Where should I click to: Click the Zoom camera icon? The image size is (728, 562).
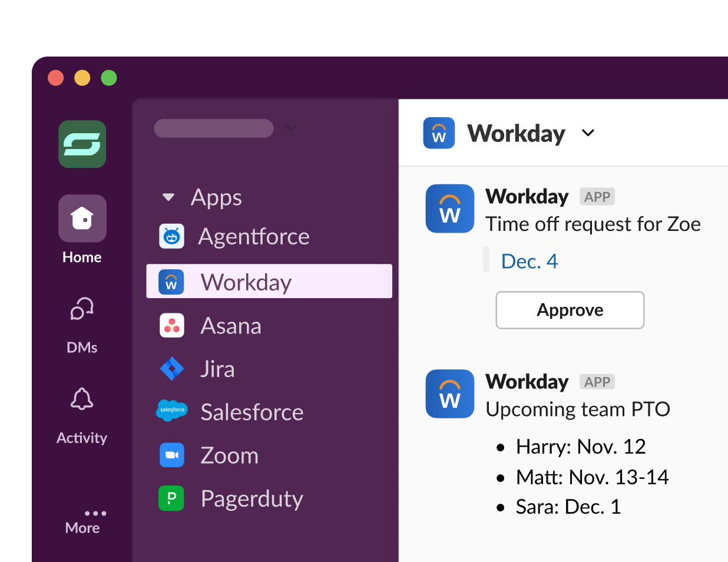coord(172,455)
